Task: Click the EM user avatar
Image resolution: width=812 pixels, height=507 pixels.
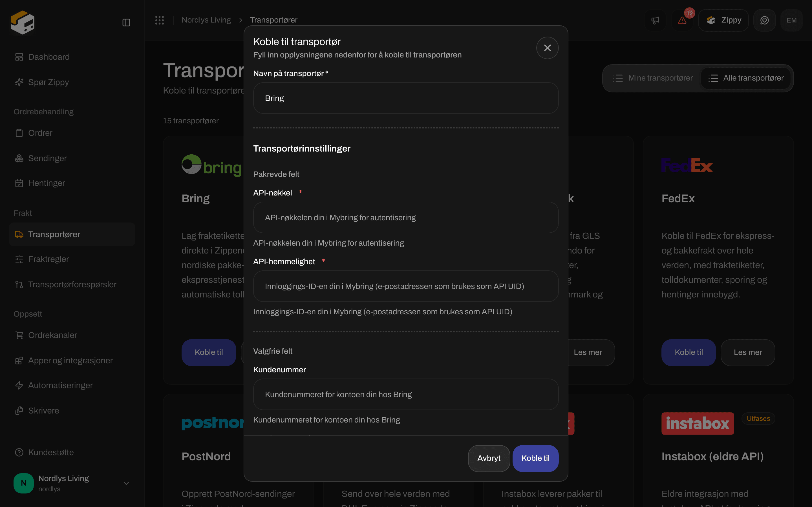Action: click(x=791, y=20)
